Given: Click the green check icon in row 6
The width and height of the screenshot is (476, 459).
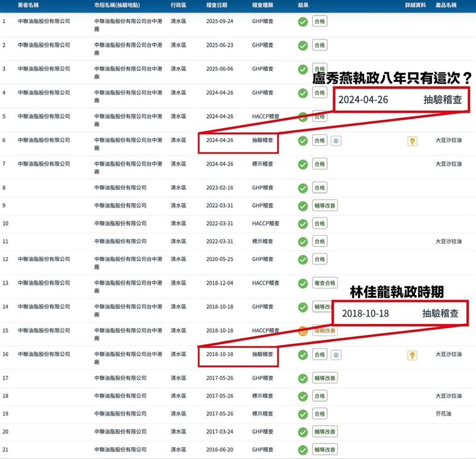Looking at the screenshot, I should [303, 140].
